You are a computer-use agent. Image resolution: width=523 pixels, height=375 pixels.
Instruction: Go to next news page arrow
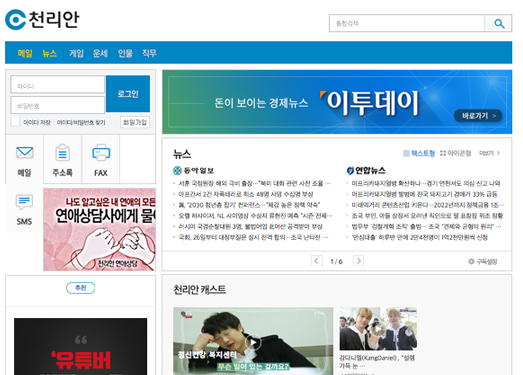point(358,261)
